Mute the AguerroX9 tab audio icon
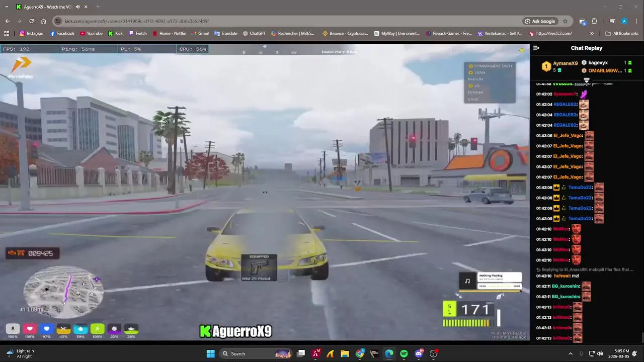Image resolution: width=644 pixels, height=362 pixels. tap(77, 7)
